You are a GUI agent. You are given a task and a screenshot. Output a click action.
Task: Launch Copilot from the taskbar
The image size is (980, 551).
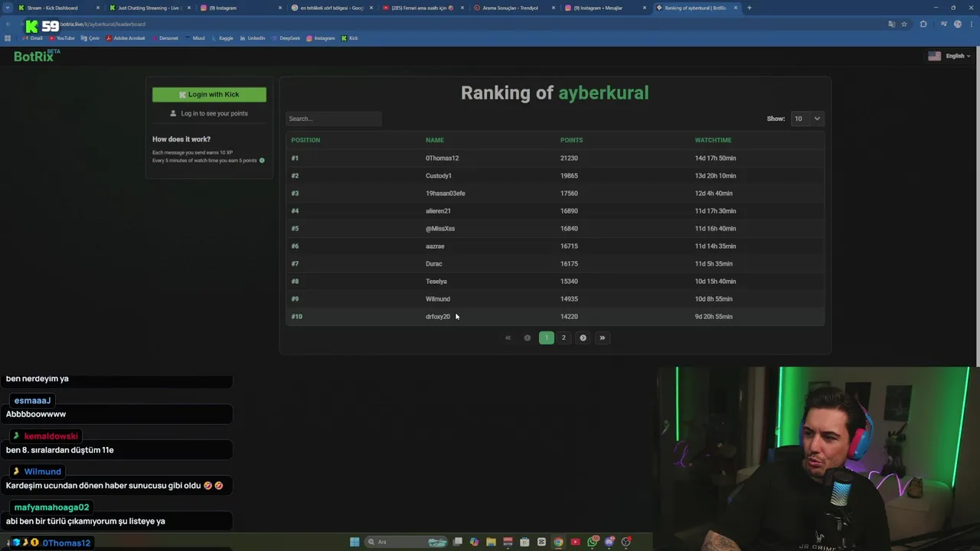pyautogui.click(x=474, y=542)
